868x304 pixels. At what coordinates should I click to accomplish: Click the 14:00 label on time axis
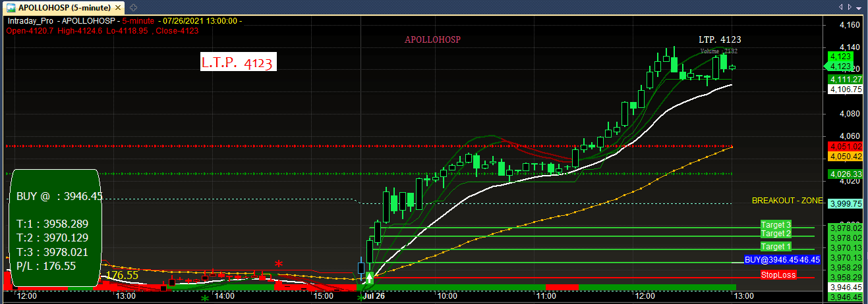(x=225, y=297)
